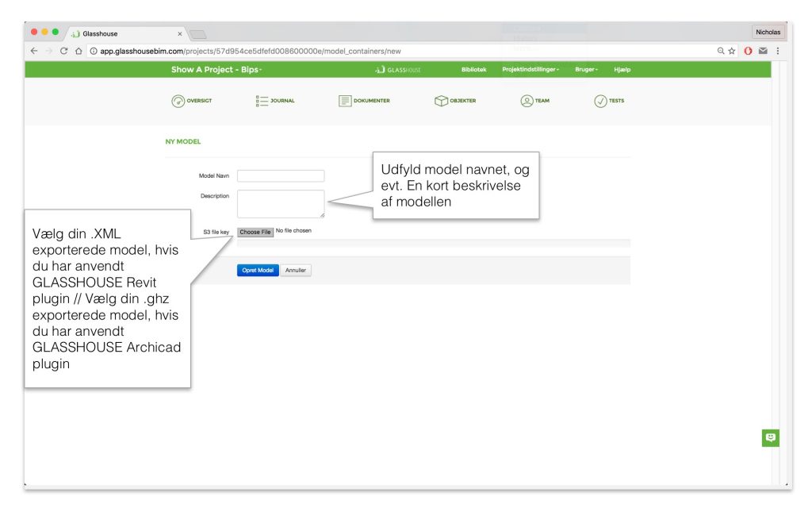Focus the Description text area
The image size is (812, 508).
tap(281, 204)
